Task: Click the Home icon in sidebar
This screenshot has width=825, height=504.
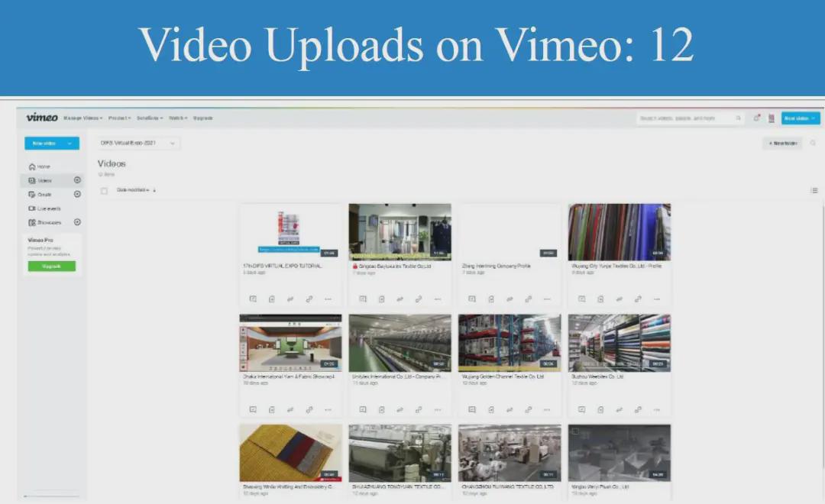Action: [31, 166]
